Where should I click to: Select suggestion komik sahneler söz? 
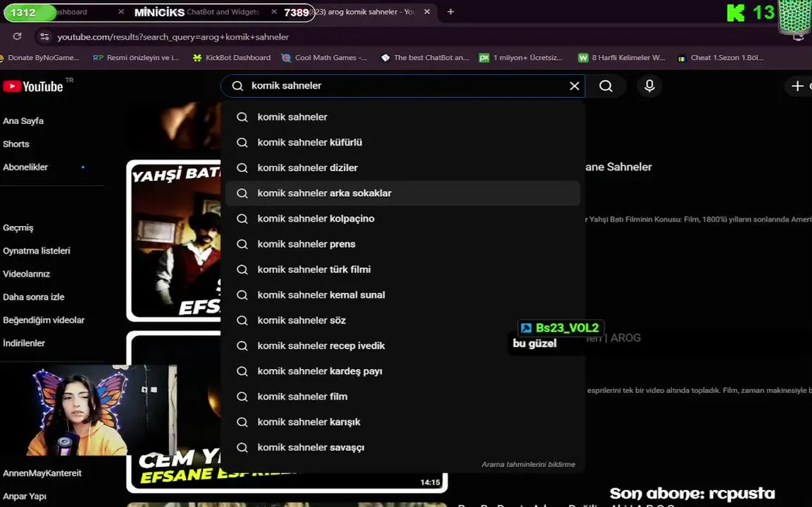click(403, 320)
